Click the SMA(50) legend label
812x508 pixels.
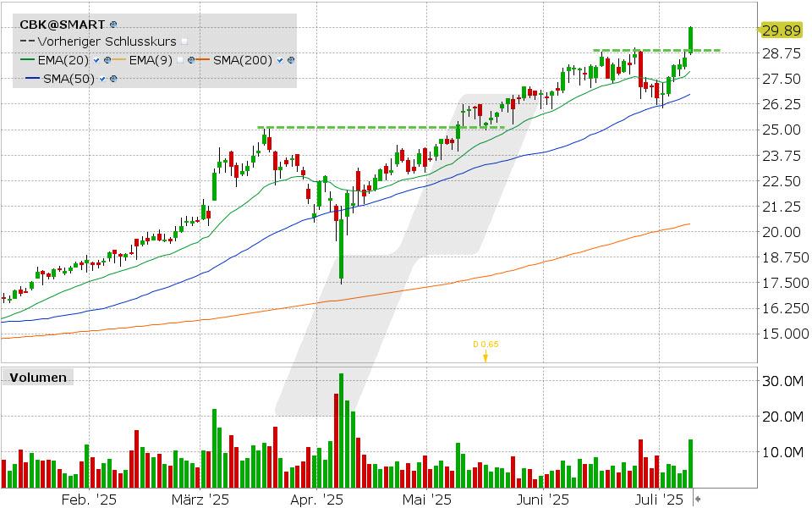(x=69, y=79)
